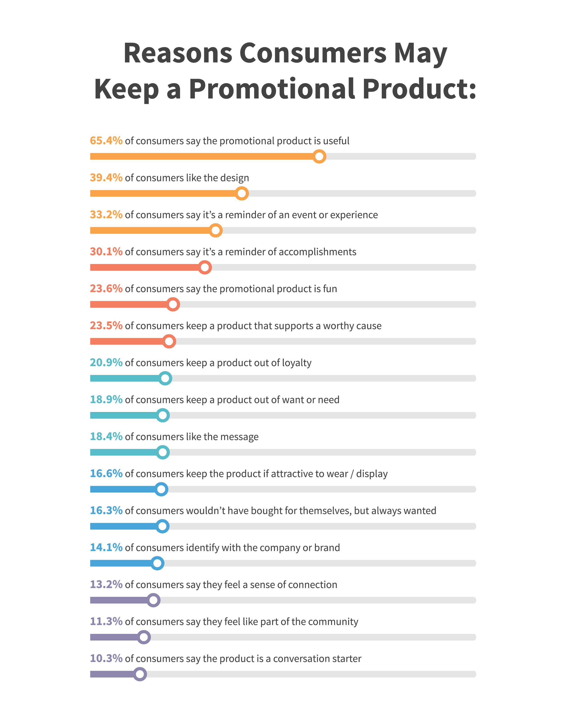
Task: Click the 65.4% useful slider handle
Action: pyautogui.click(x=319, y=156)
